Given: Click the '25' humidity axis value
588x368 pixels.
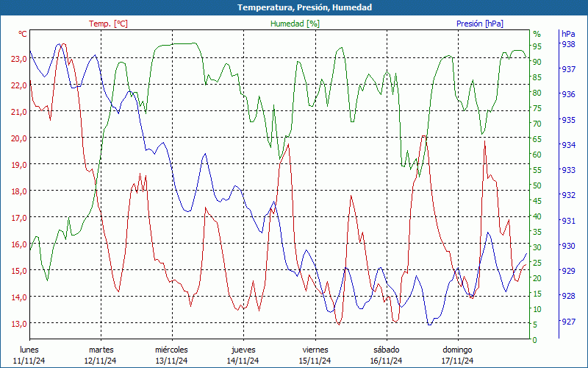Looking at the screenshot, I should point(537,263).
